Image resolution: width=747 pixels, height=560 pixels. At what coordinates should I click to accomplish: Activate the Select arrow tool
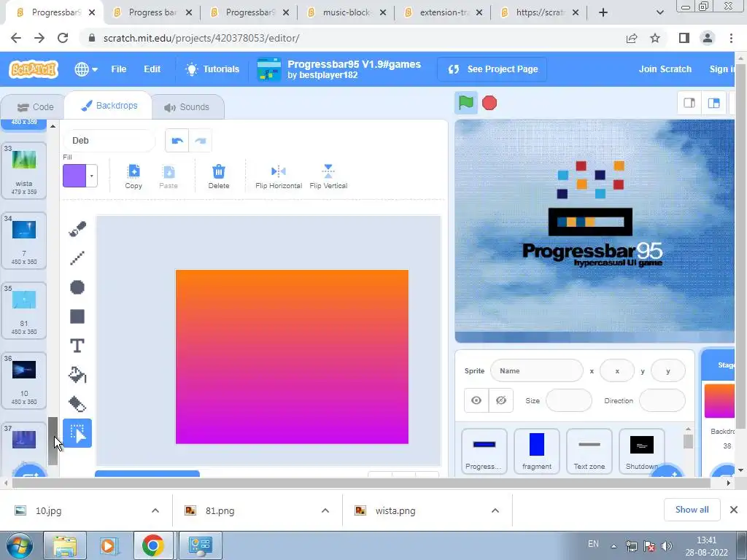[77, 433]
